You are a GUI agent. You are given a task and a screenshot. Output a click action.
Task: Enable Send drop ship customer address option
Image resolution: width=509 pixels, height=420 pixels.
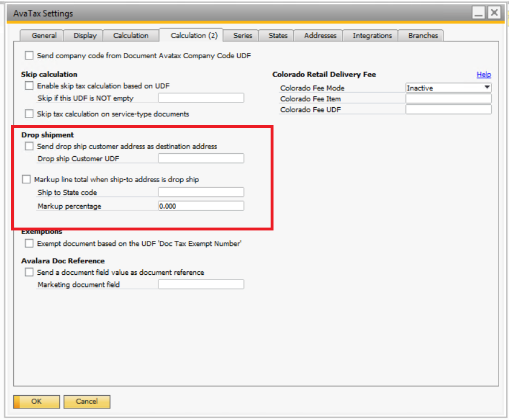[x=29, y=146]
